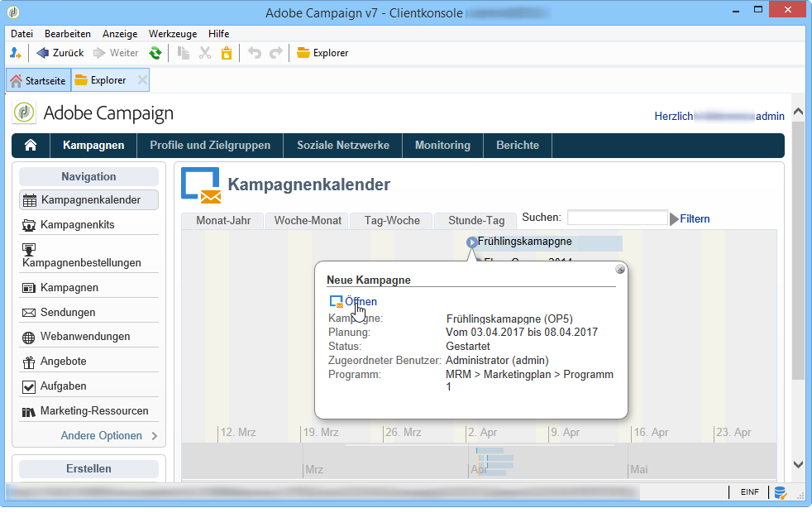Open the Werkzeuge menu
This screenshot has height=532, width=812.
(x=173, y=34)
